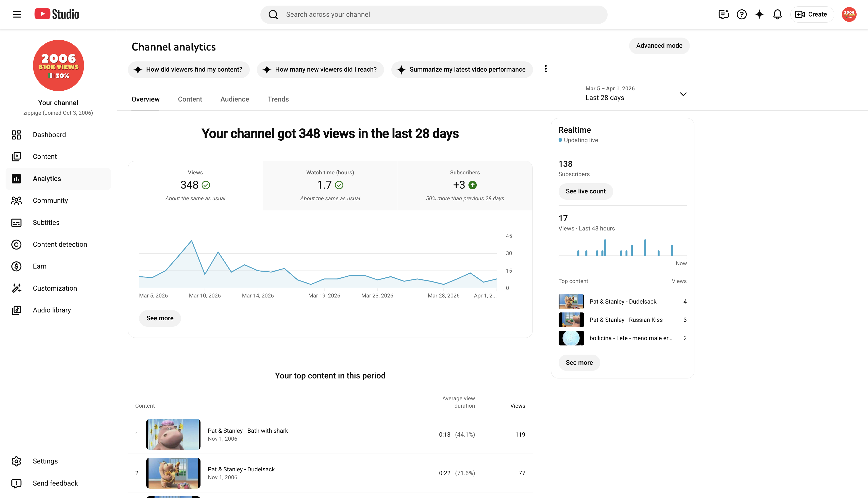Click 'bollicina - Lete - meno male er...' title
868x498 pixels.
tap(631, 338)
